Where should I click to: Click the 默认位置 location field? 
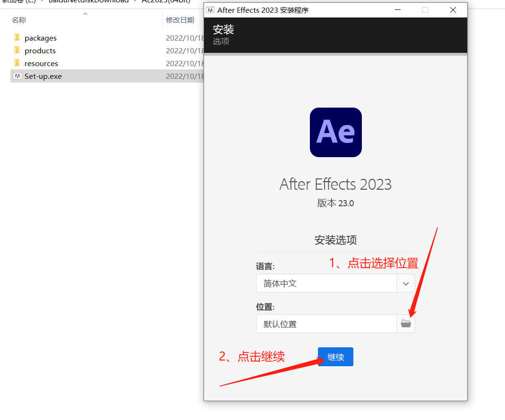(x=326, y=324)
